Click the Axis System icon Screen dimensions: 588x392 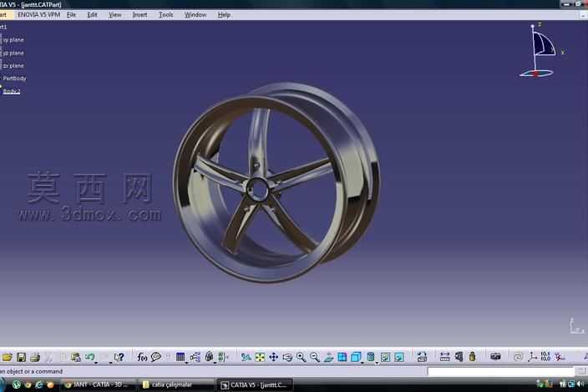(x=532, y=357)
